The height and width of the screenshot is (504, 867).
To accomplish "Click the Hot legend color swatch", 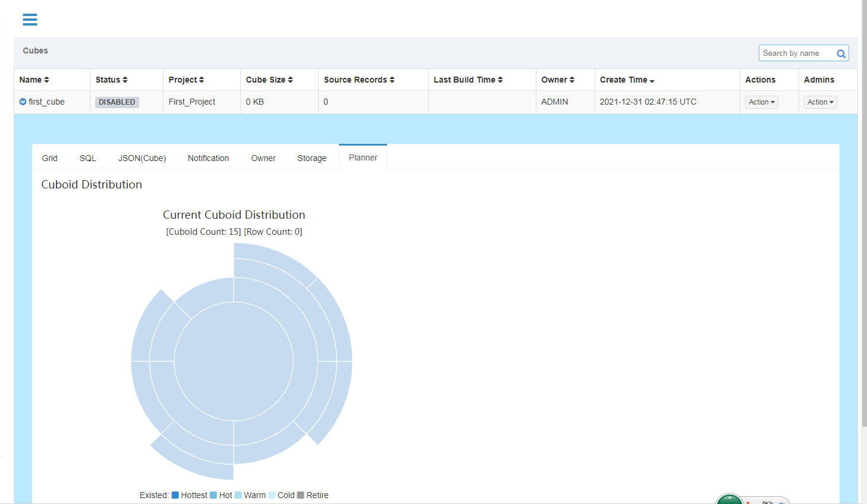I will tap(213, 495).
